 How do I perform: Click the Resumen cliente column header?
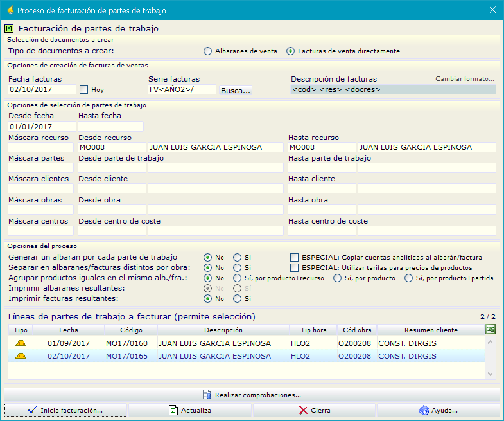(x=431, y=330)
